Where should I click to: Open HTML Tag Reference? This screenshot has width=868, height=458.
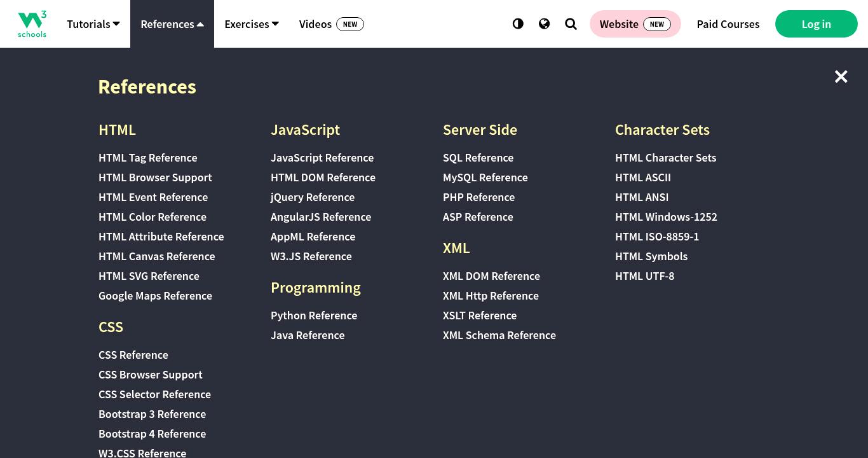point(148,158)
